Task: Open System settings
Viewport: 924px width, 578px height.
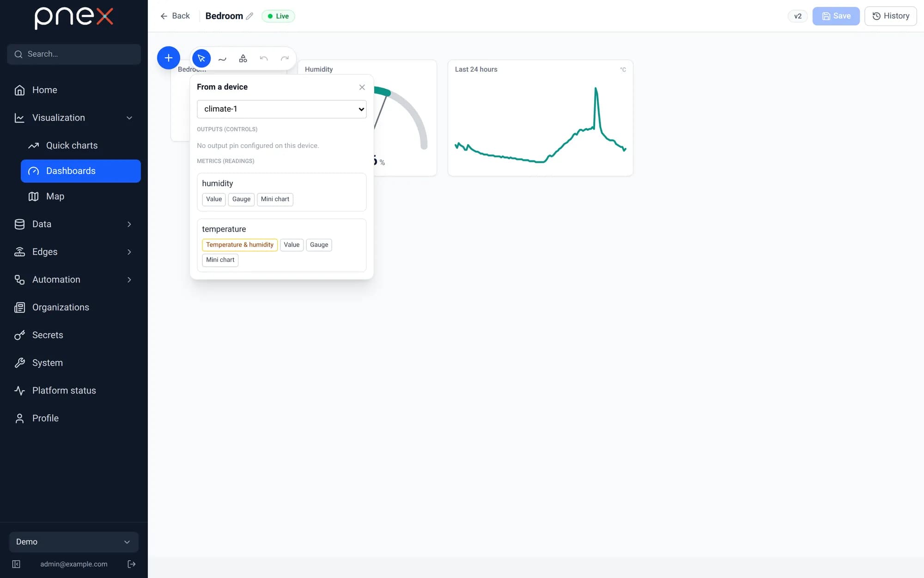Action: [74, 363]
